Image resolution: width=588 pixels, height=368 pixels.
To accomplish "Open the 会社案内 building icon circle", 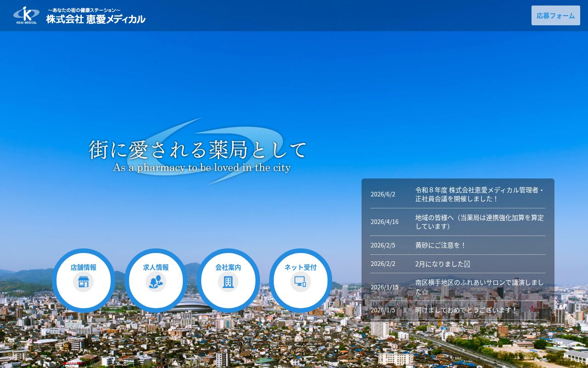I will point(228,280).
